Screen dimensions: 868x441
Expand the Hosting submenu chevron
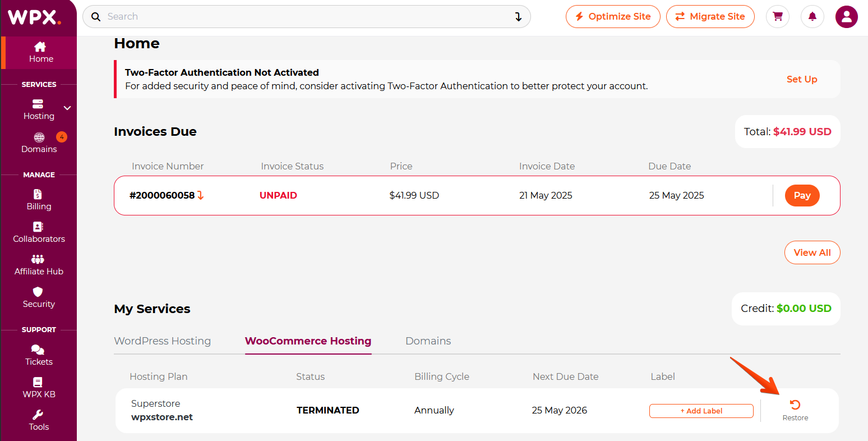[x=67, y=108]
